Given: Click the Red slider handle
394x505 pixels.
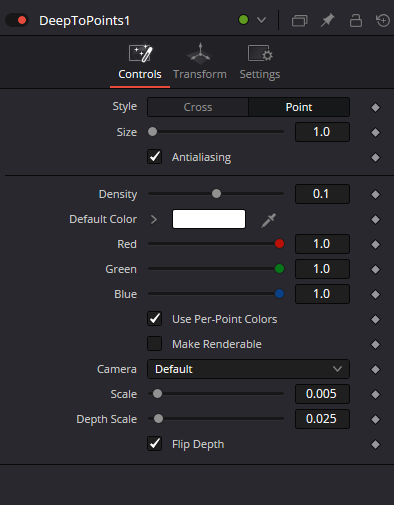Looking at the screenshot, I should coord(279,244).
